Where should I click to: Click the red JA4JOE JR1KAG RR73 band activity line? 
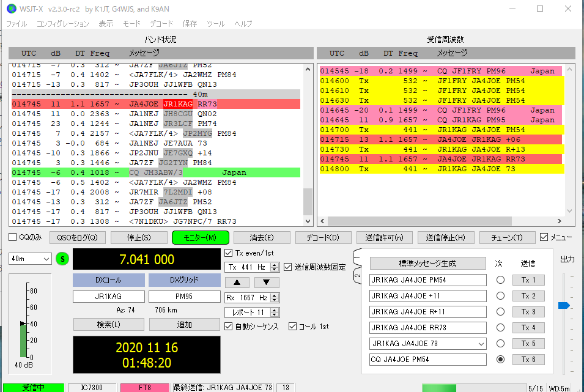(x=156, y=104)
